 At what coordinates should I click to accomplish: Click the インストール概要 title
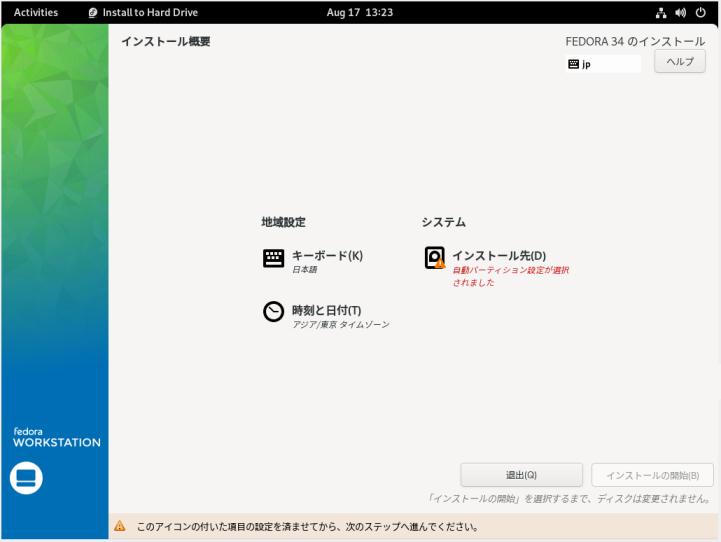pos(166,41)
